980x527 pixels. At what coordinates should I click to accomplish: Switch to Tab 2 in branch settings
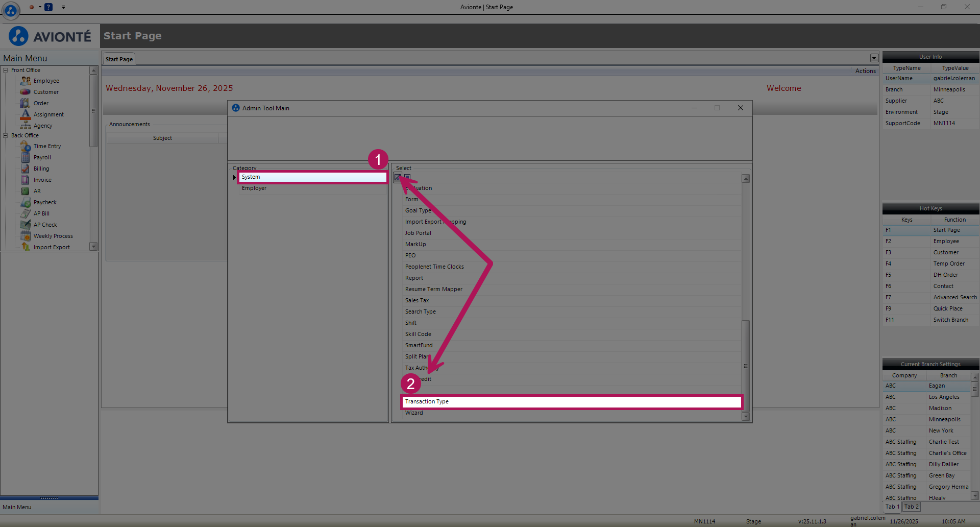click(911, 507)
